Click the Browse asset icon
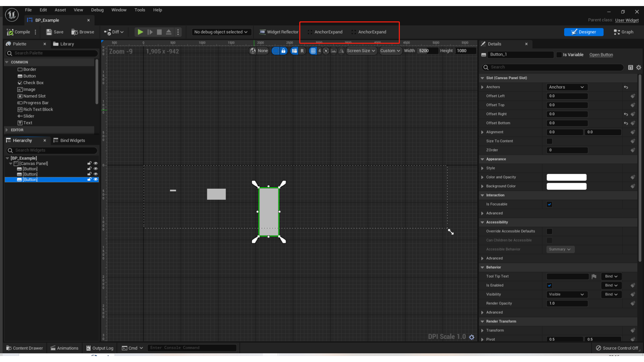 click(x=74, y=32)
